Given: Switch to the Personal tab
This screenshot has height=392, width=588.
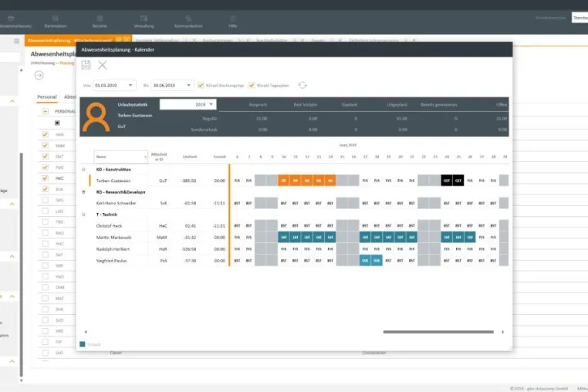Looking at the screenshot, I should click(47, 96).
